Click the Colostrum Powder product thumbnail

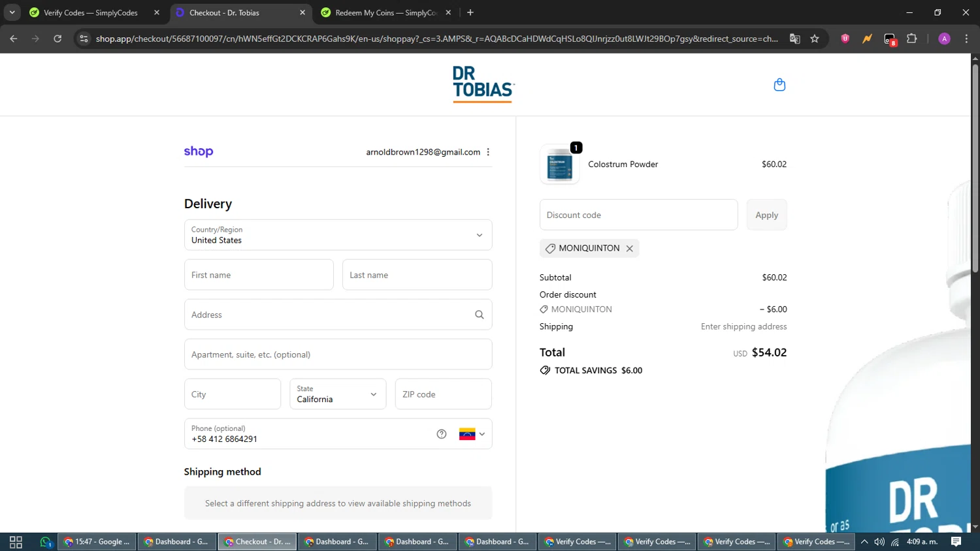[x=560, y=165]
